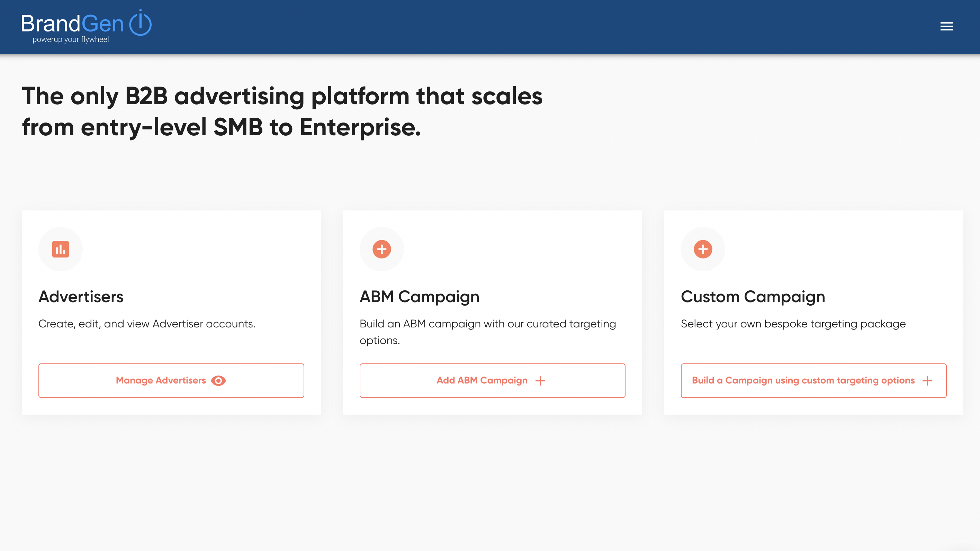This screenshot has width=980, height=551.
Task: Click the Add ABM Campaign button
Action: point(492,380)
